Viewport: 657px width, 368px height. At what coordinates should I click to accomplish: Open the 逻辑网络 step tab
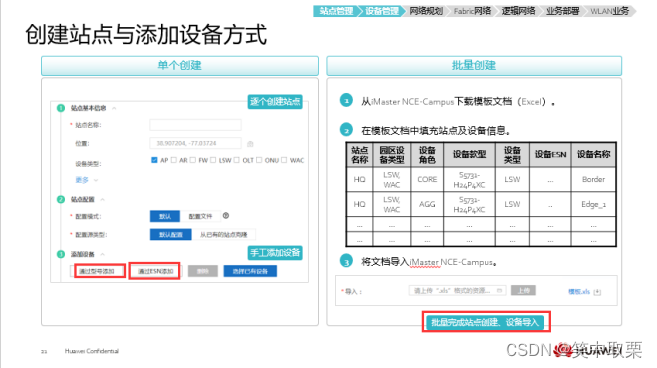coord(519,11)
